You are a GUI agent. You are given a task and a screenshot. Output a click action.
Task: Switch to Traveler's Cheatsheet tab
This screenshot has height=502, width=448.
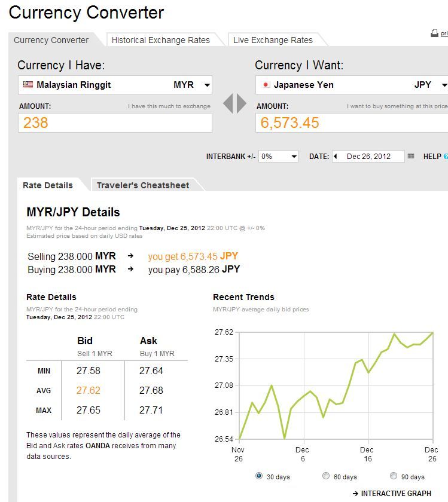[x=142, y=185]
